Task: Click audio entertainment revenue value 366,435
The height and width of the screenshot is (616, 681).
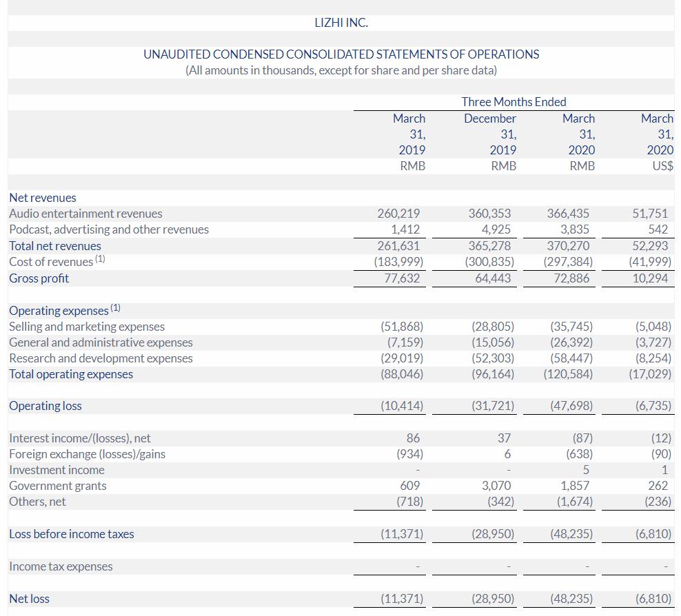Action: [x=568, y=214]
